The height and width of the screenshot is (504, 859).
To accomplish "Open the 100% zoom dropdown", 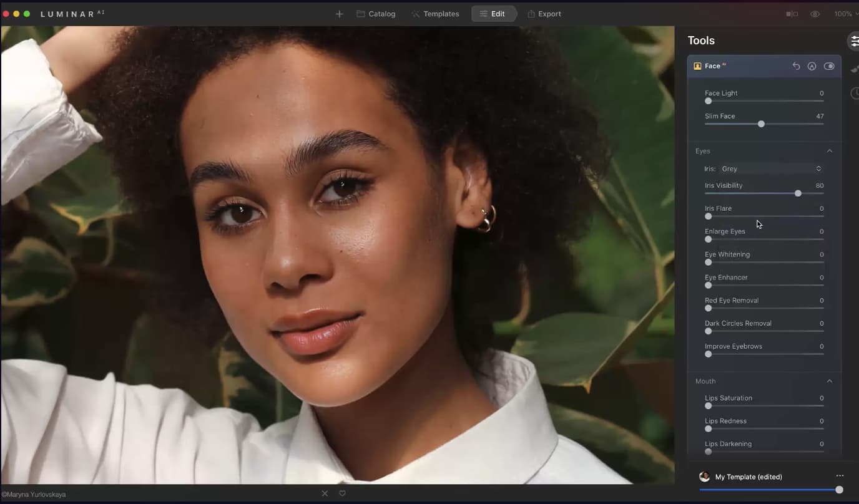I will (x=846, y=14).
